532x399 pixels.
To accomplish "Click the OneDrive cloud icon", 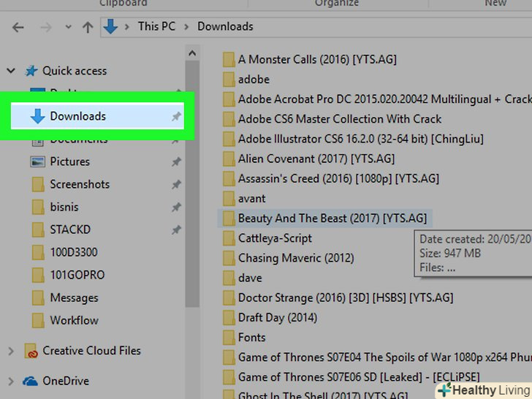I will coord(30,381).
